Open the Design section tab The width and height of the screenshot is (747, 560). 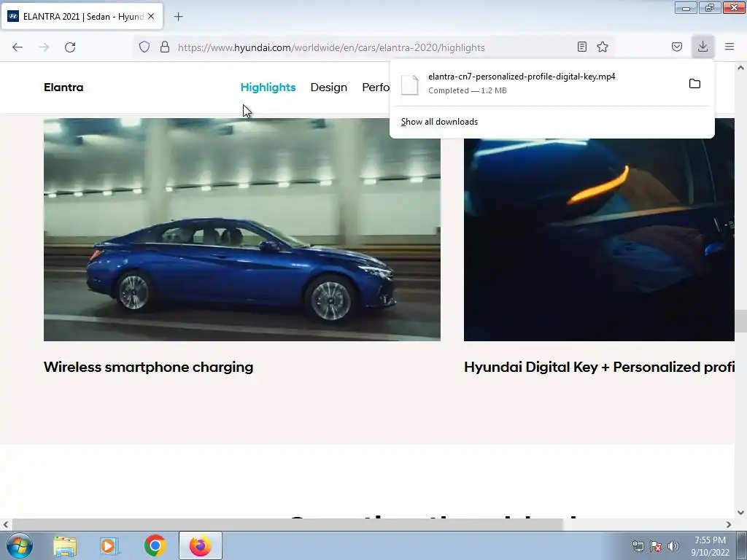click(329, 87)
